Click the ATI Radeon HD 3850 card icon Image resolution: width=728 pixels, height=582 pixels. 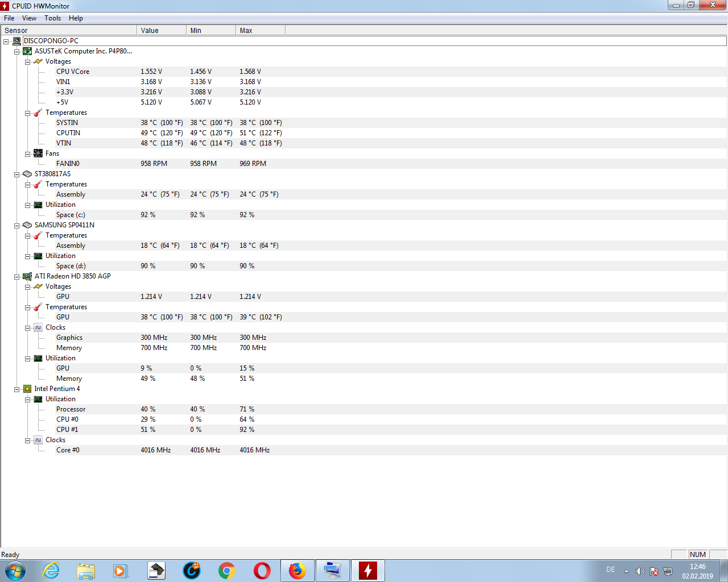pyautogui.click(x=27, y=276)
